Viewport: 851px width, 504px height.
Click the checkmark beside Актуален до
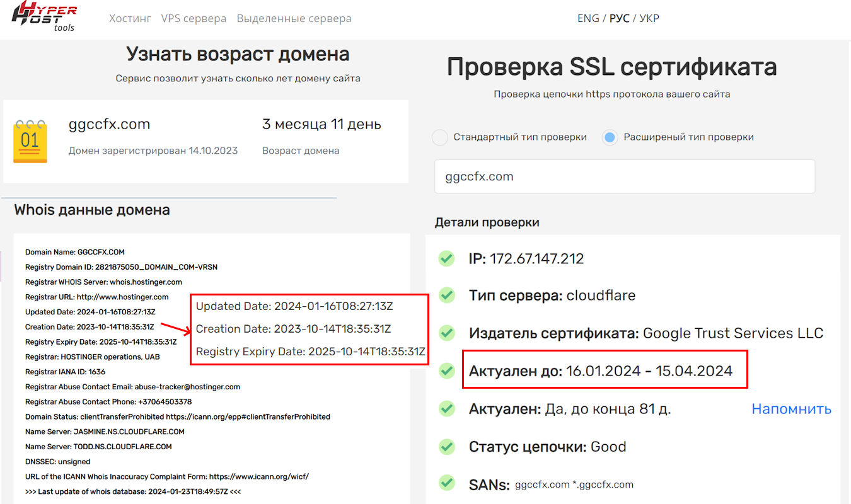[x=447, y=370]
